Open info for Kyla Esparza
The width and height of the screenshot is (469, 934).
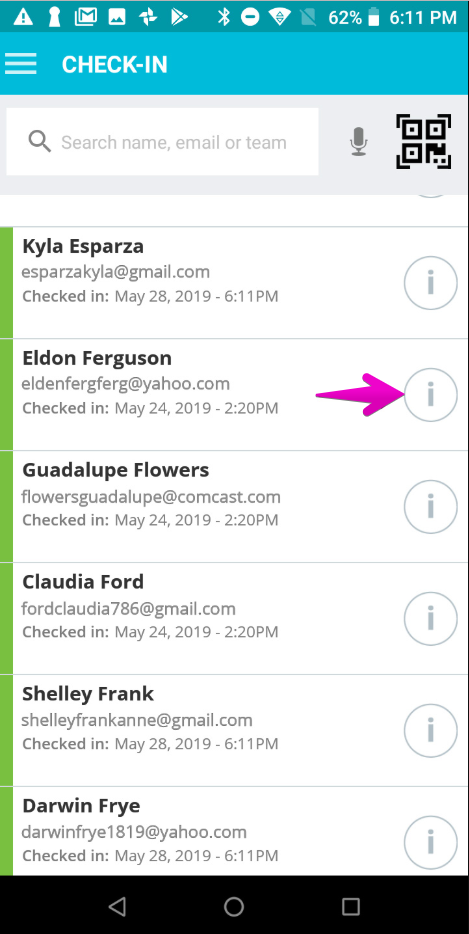point(430,283)
